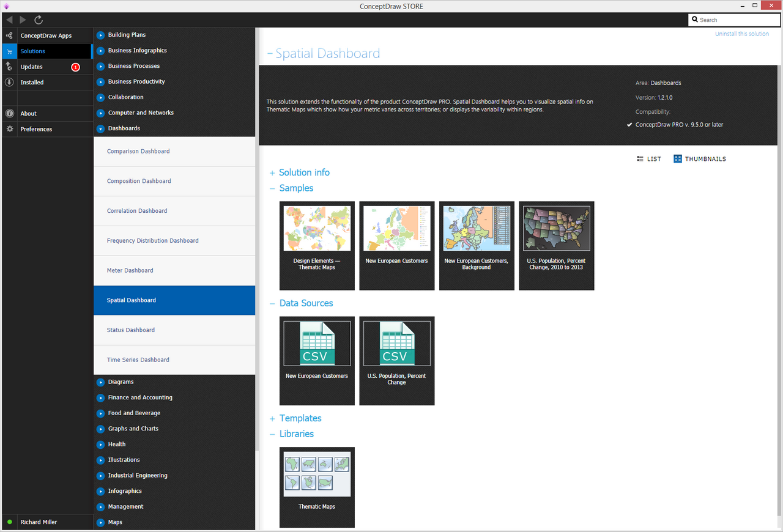Expand the Diagrams category

tap(101, 382)
